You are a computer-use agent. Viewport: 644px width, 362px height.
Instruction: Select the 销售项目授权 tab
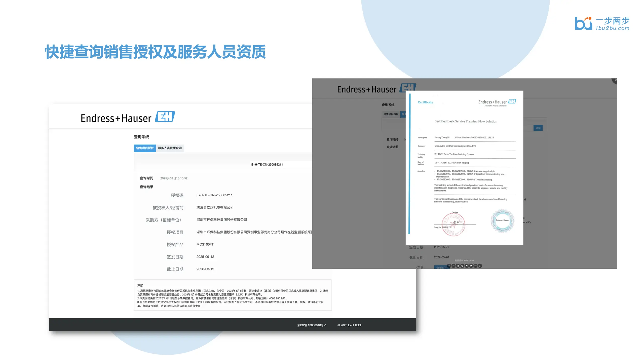145,148
